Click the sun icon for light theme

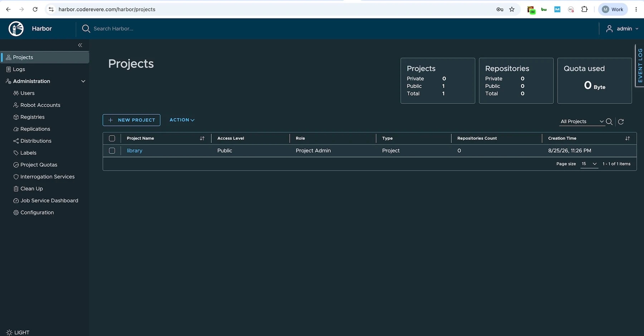tap(9, 332)
